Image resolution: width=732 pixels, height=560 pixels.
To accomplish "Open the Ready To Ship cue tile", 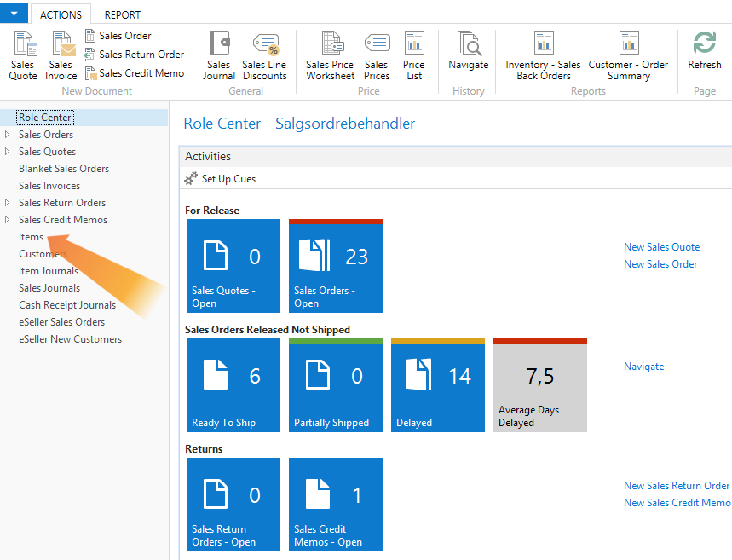I will (x=233, y=385).
